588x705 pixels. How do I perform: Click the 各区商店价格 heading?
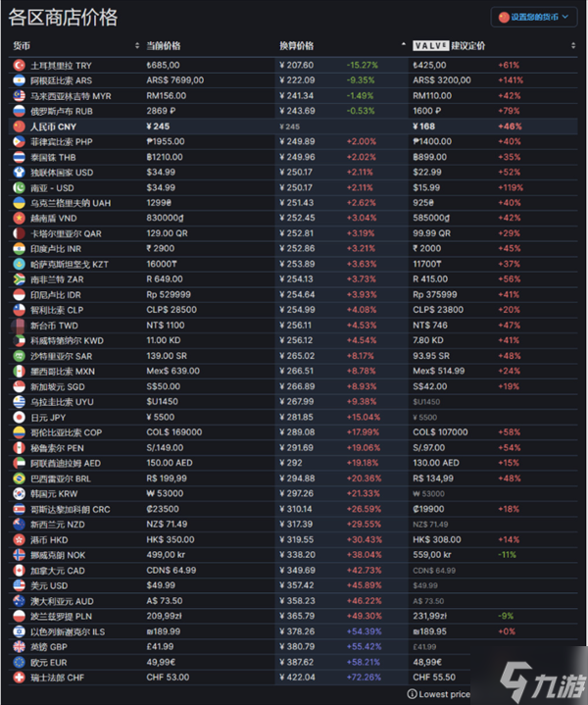point(65,17)
